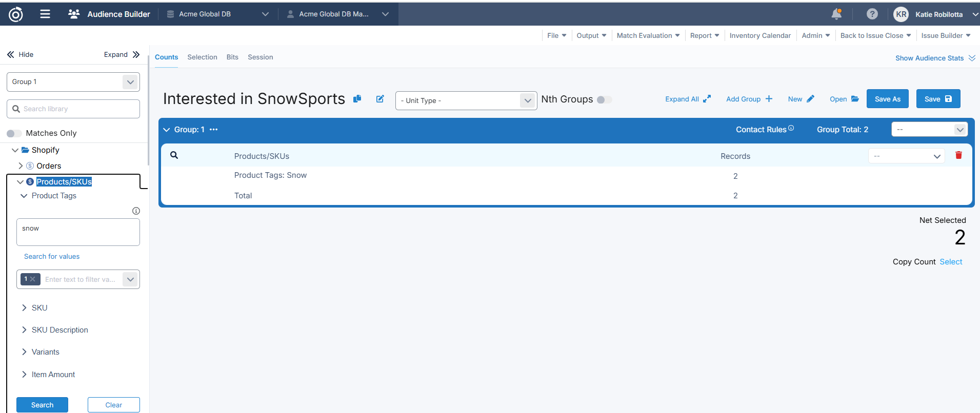Expand the SKU Description section
This screenshot has width=980, height=413.
click(24, 330)
